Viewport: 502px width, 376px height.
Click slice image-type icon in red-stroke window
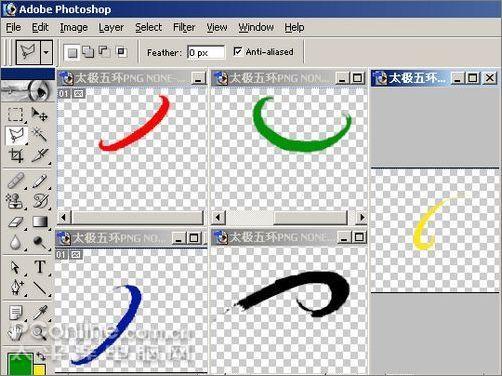tap(79, 94)
